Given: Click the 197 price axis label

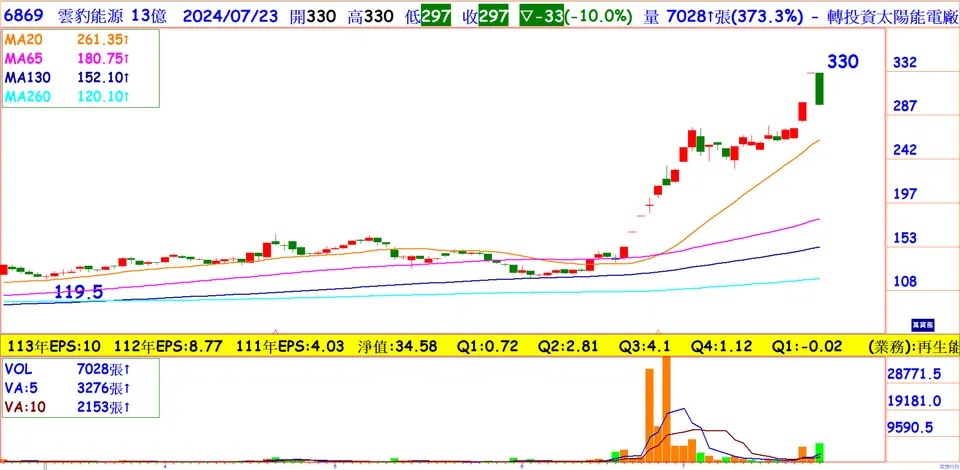Looking at the screenshot, I should click(x=904, y=194).
